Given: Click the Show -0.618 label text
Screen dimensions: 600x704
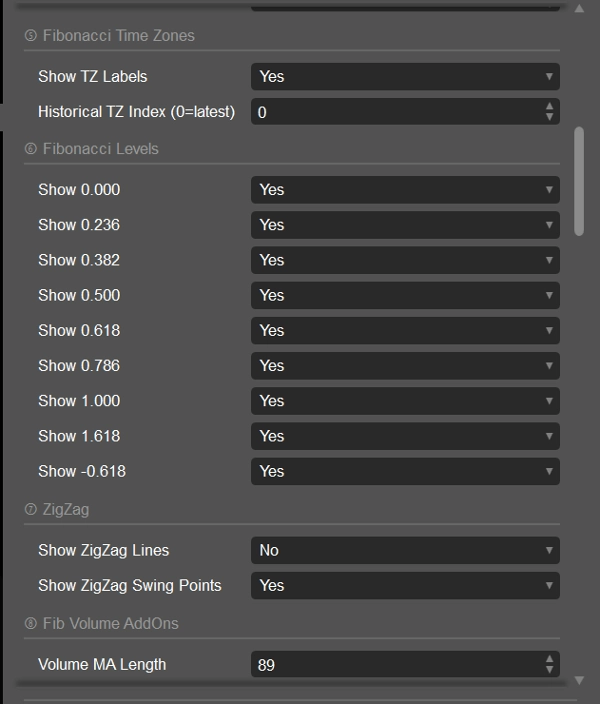Looking at the screenshot, I should 82,471.
